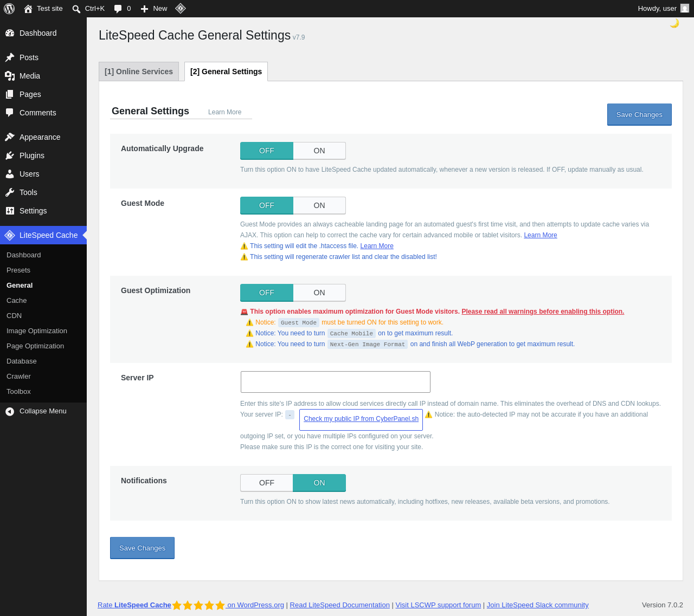
Task: Set Guest Mode to ON
Action: [319, 205]
